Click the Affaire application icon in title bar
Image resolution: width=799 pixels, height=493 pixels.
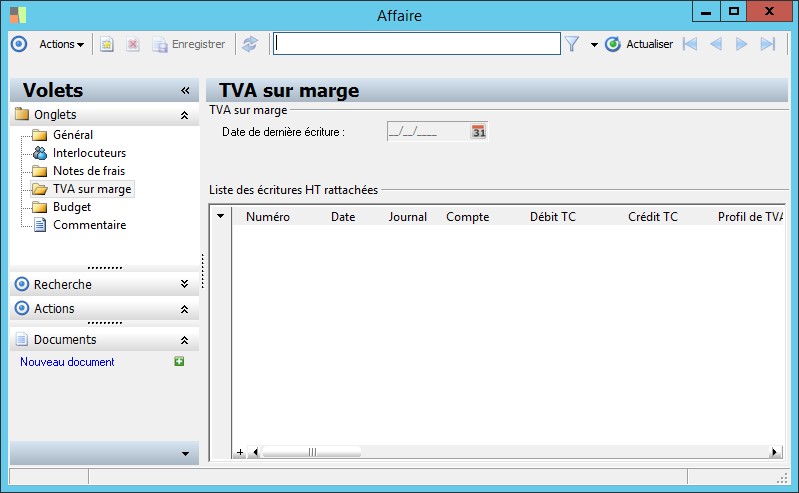pos(18,15)
